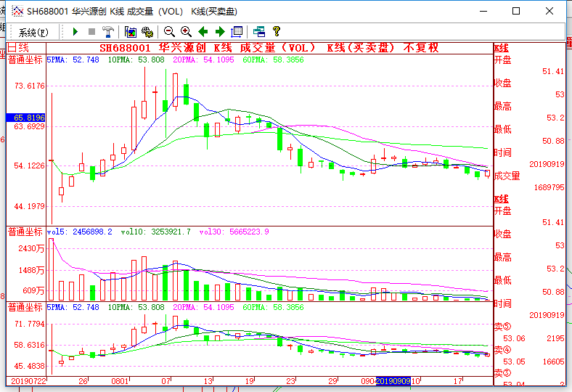Click the 0801 date label on axis
This screenshot has height=392, width=572.
120,381
